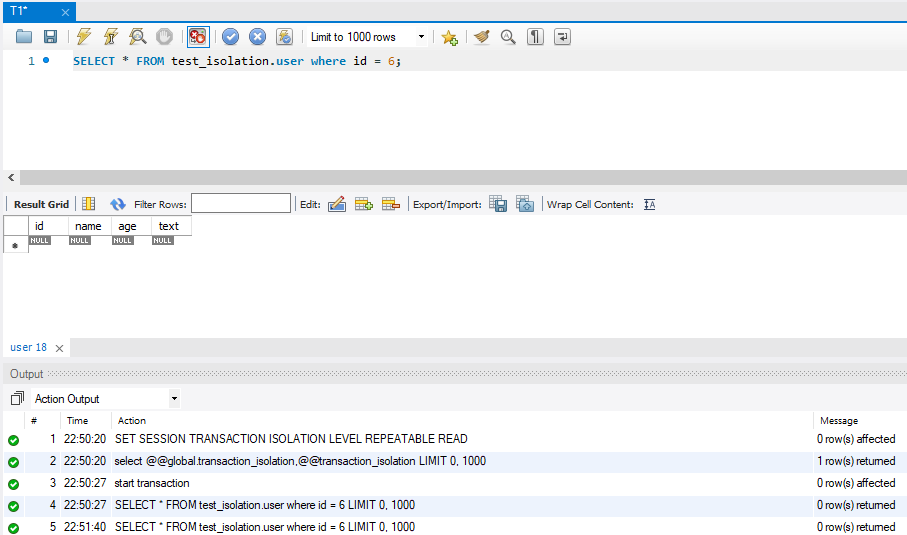This screenshot has width=907, height=535.
Task: Export recordset to external file
Action: coord(498,204)
